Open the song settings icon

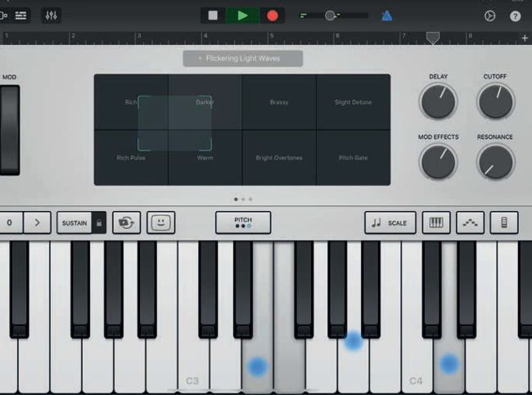489,16
